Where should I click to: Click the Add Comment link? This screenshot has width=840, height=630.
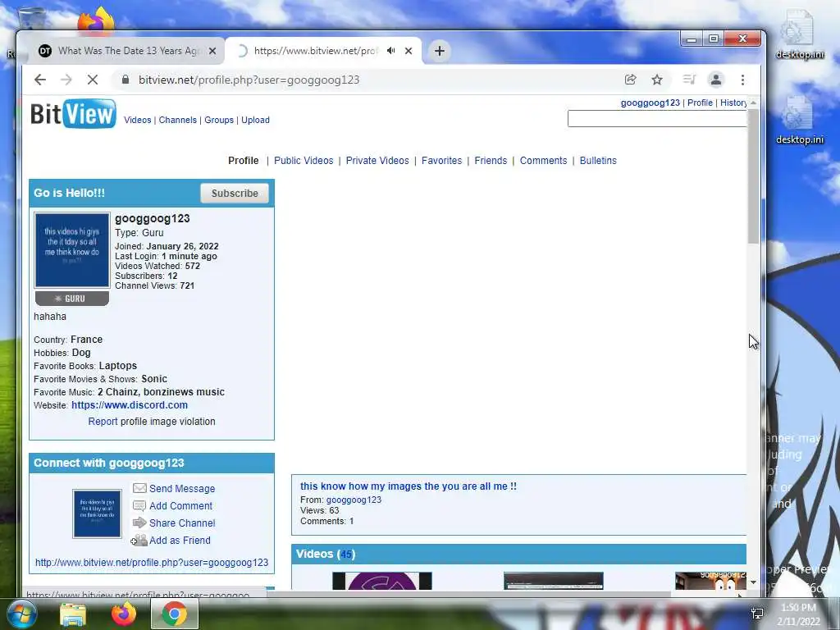tap(181, 505)
